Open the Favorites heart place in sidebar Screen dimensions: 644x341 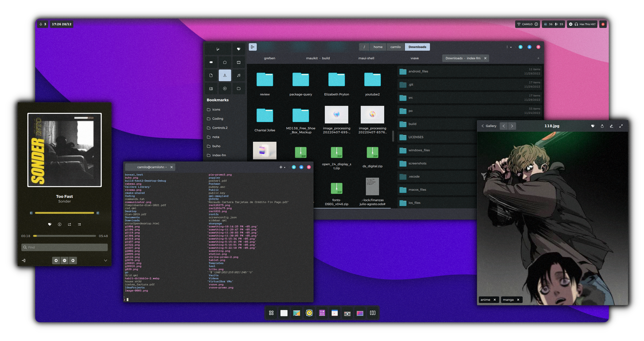pos(238,49)
